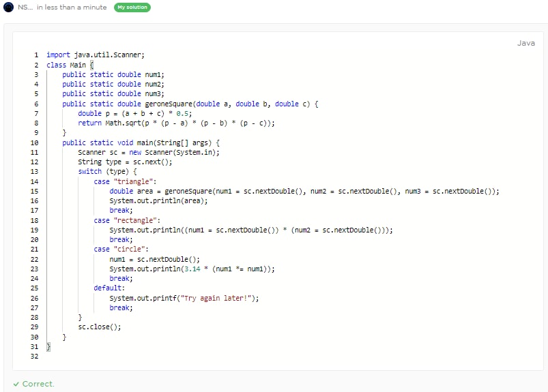Click 'public static double num1;' line
The height and width of the screenshot is (392, 548).
pos(113,75)
